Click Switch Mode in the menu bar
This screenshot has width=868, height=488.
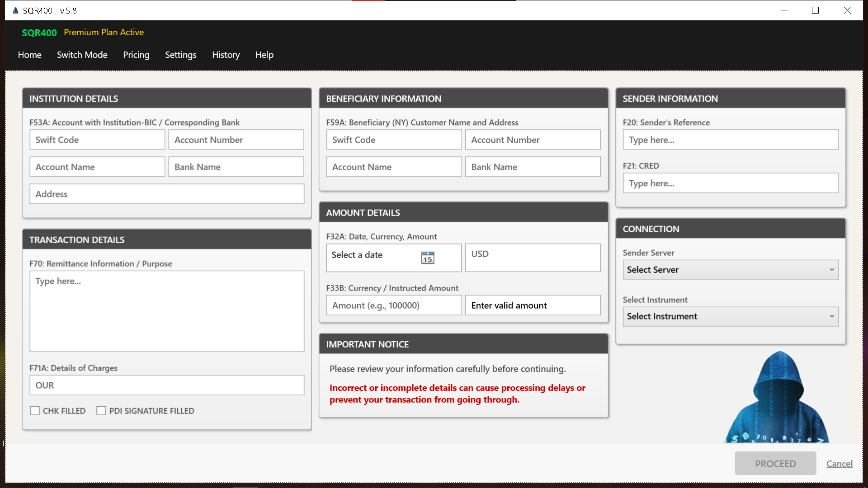click(82, 55)
